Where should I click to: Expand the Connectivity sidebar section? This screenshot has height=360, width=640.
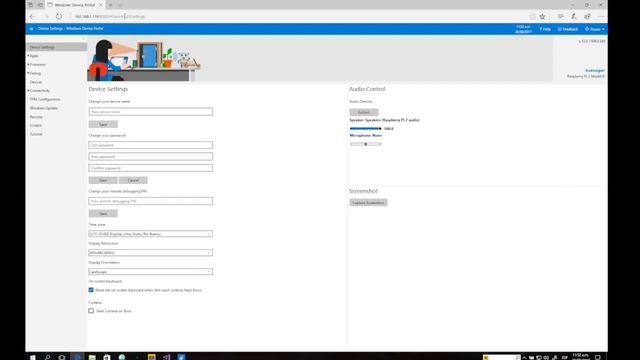pos(39,91)
